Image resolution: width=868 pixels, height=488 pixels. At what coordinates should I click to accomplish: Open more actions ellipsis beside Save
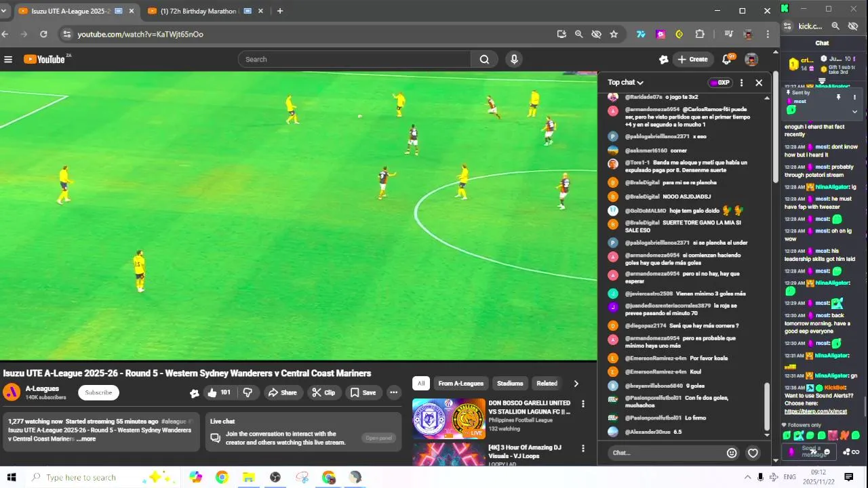pos(393,392)
